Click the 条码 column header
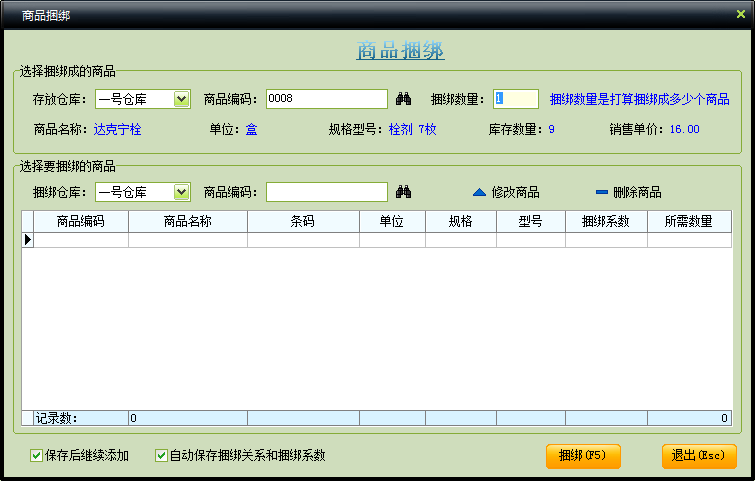The width and height of the screenshot is (755, 481). click(x=303, y=222)
